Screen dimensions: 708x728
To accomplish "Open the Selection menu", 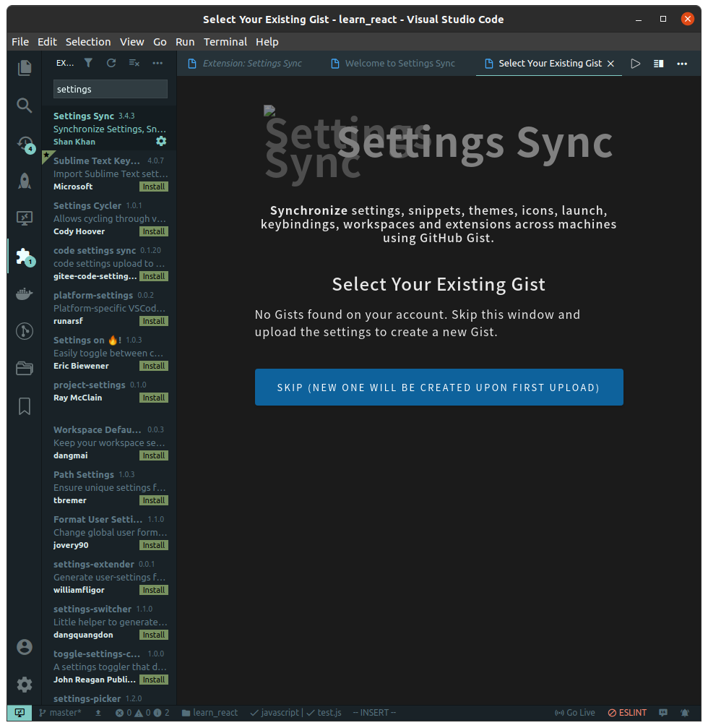I will coord(88,42).
